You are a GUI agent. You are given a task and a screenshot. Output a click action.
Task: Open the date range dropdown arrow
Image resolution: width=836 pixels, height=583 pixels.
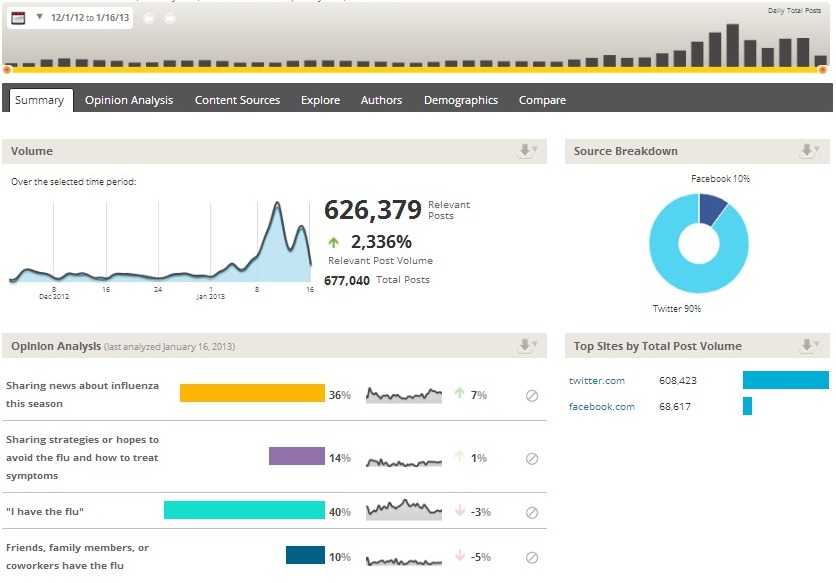[x=39, y=18]
